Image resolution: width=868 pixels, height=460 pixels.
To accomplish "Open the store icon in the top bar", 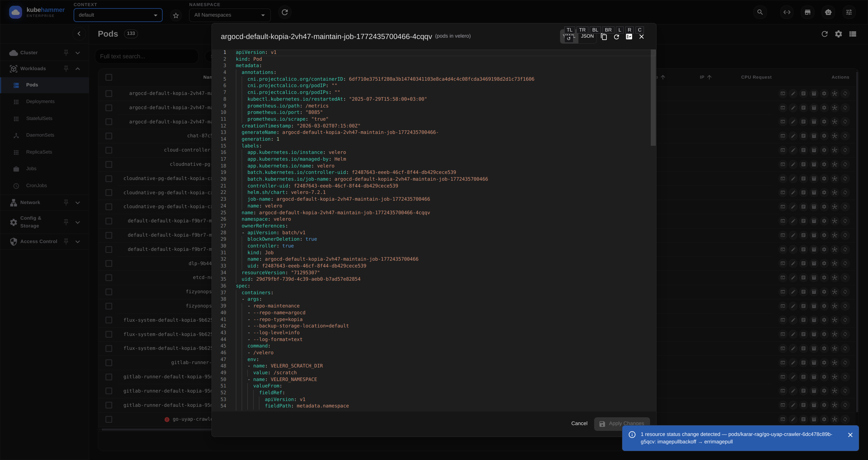I will click(808, 12).
